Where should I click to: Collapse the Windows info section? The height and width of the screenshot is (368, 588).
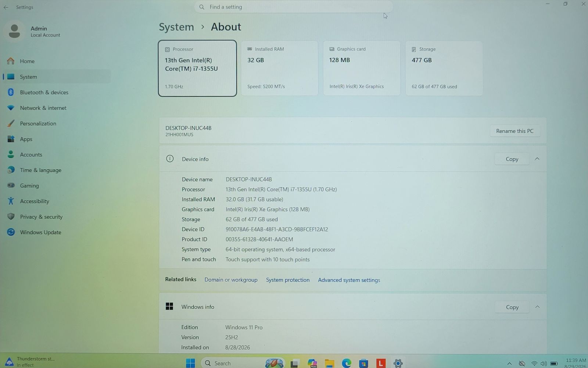537,307
